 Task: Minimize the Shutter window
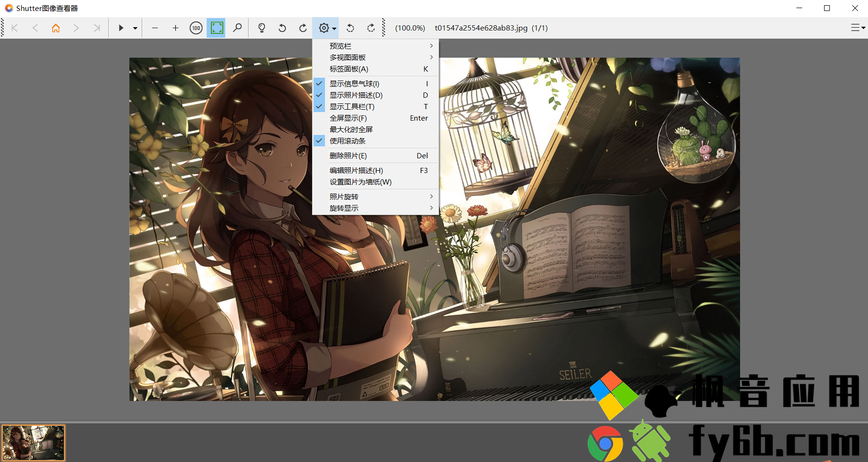tap(799, 8)
